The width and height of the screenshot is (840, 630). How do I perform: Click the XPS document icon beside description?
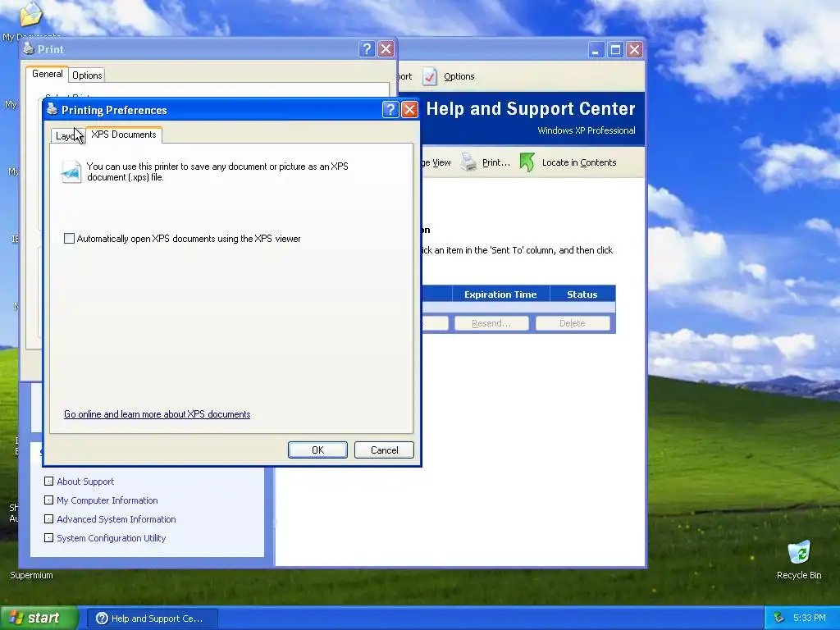coord(71,172)
